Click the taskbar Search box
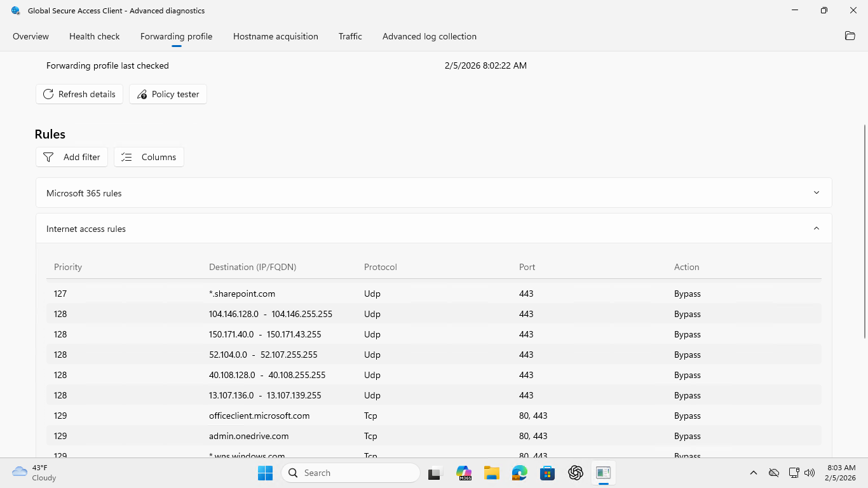The width and height of the screenshot is (868, 488). pyautogui.click(x=351, y=473)
